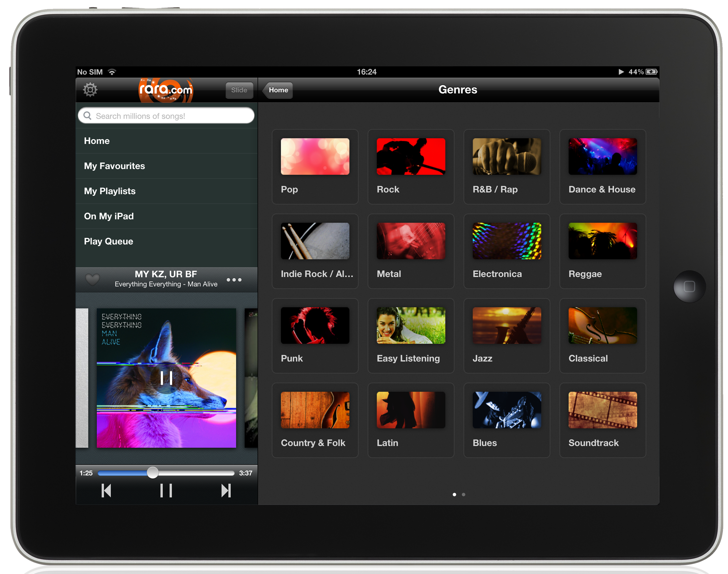The width and height of the screenshot is (728, 574).
Task: Favourite the current track with heart icon
Action: click(x=92, y=279)
